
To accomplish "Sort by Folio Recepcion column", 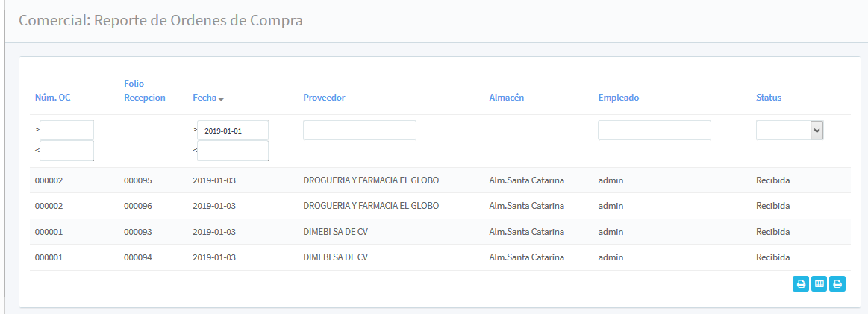I will (x=144, y=90).
